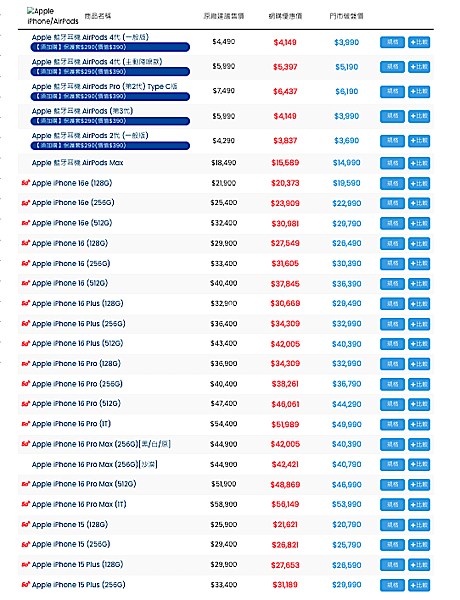Open Apple iPhone 16 Plus (128G) product link
The width and height of the screenshot is (460, 600).
[78, 303]
